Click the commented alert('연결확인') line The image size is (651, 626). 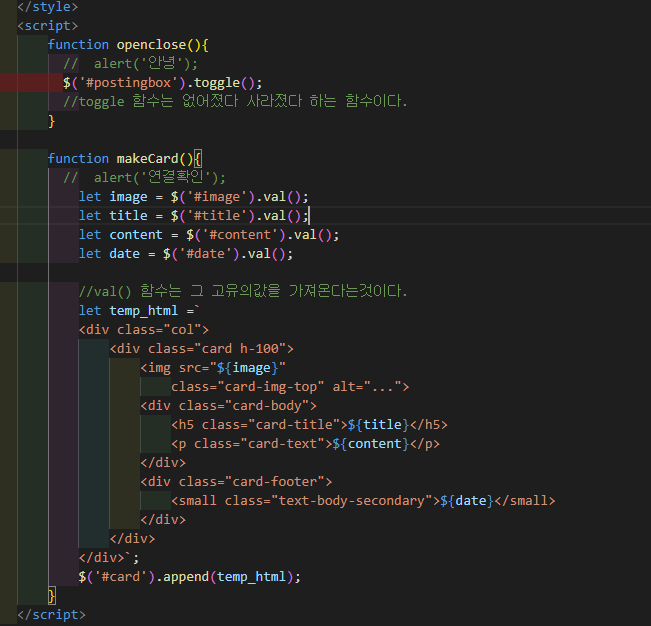tap(144, 178)
